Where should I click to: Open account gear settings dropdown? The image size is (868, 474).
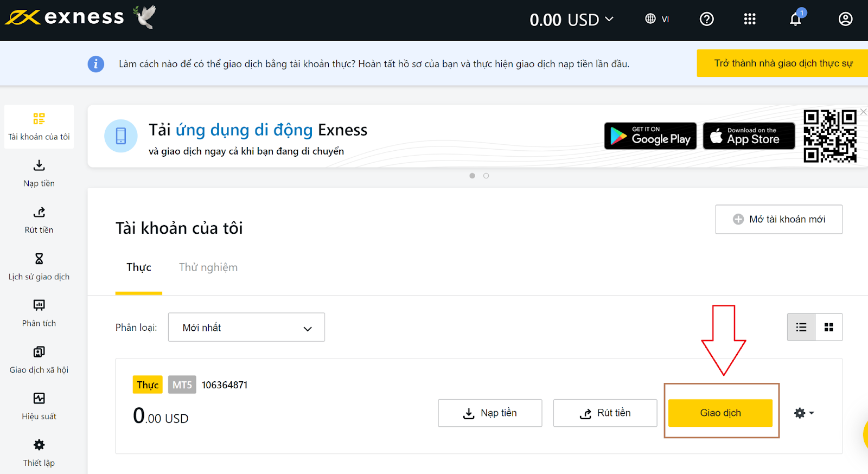tap(804, 413)
